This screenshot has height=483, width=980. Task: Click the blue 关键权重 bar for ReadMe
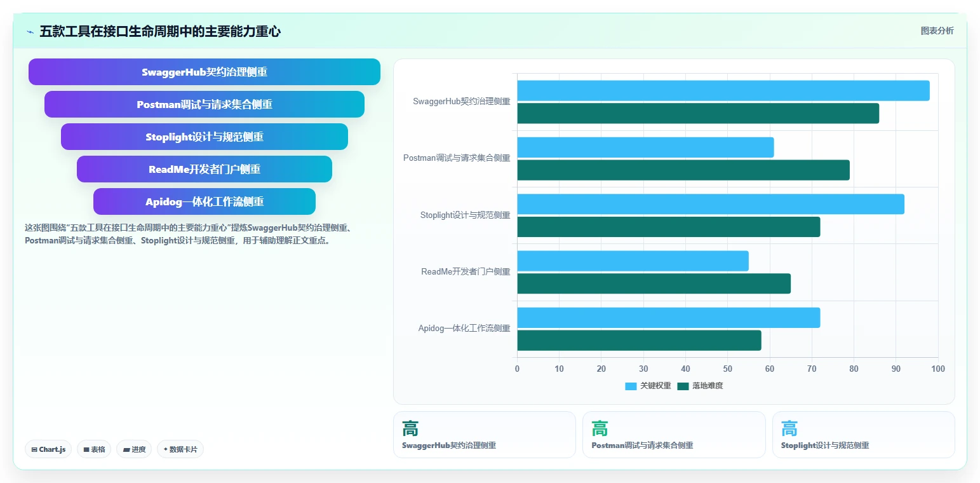[633, 261]
